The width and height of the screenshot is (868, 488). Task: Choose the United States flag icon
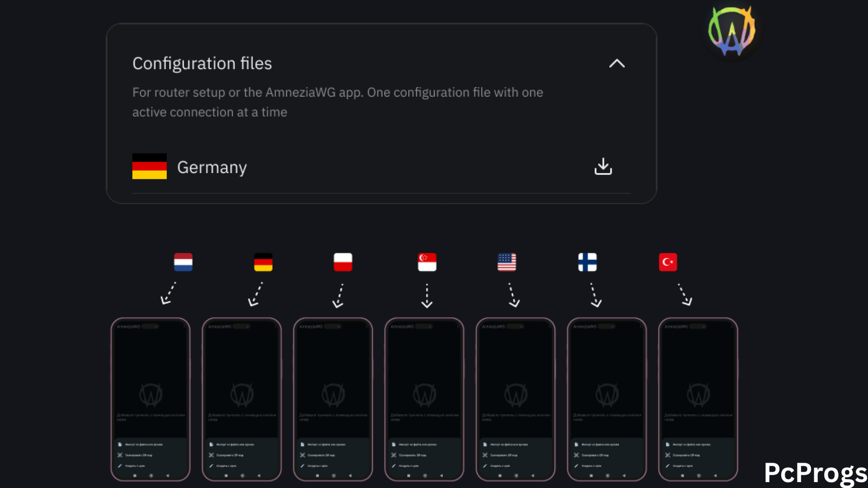pyautogui.click(x=507, y=262)
